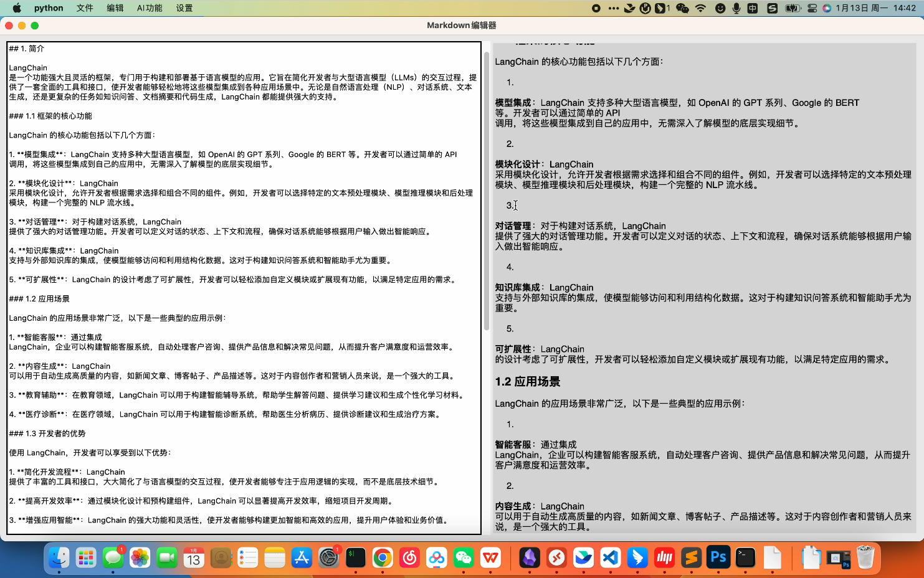The height and width of the screenshot is (578, 924).
Task: Open the 文件 menu
Action: 85,8
